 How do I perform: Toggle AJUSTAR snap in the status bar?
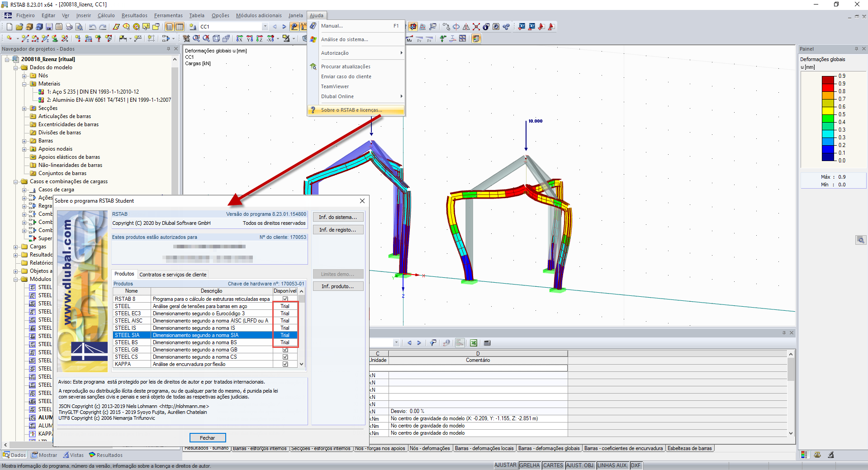tap(505, 465)
